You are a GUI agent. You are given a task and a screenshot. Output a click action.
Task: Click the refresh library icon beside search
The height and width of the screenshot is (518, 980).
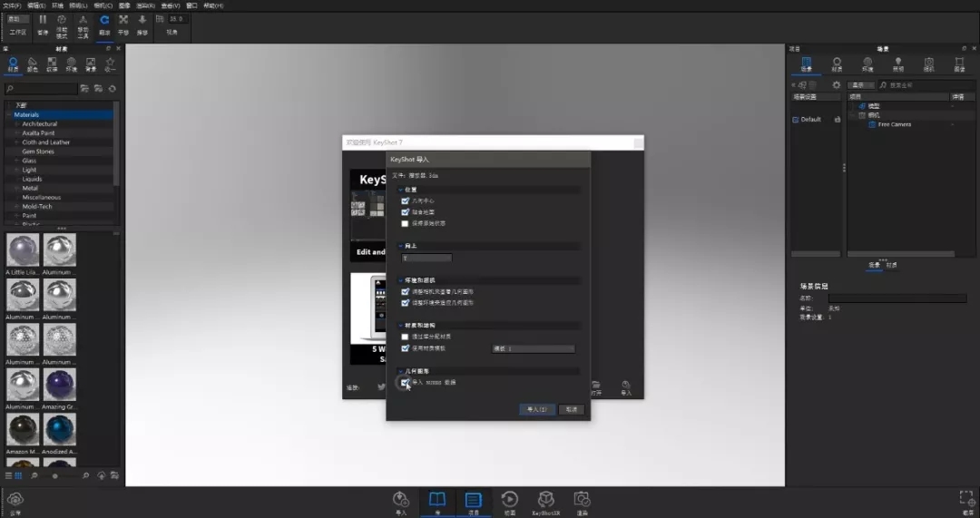point(113,89)
